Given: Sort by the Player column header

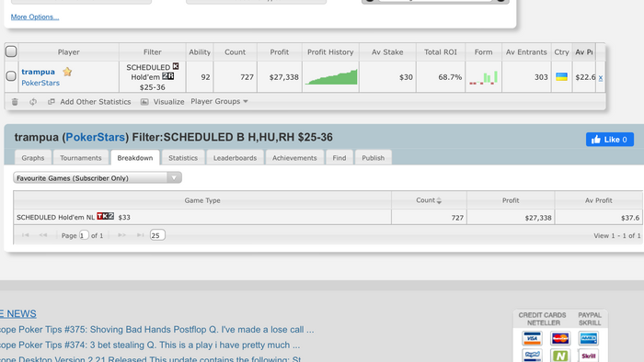Looking at the screenshot, I should pos(69,52).
